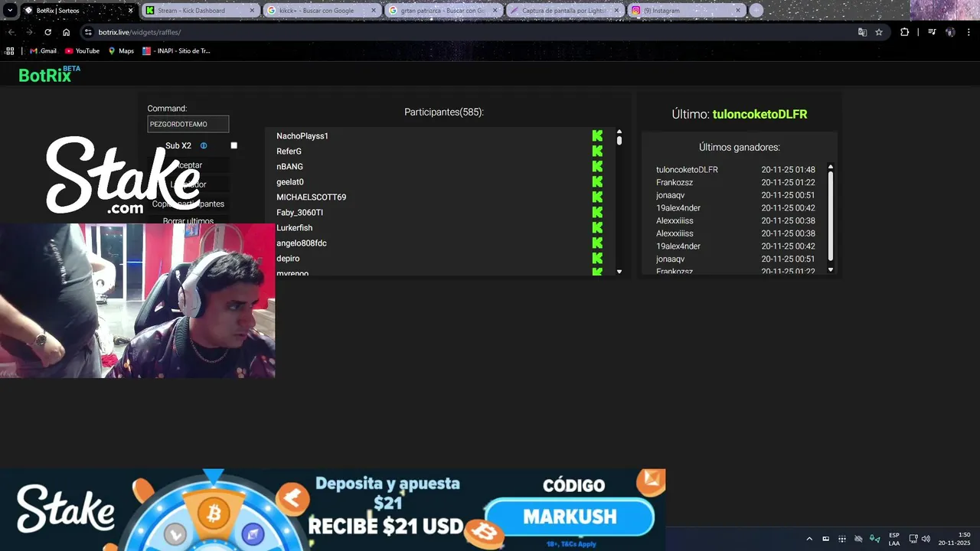This screenshot has width=980, height=551.
Task: Click winners list scroll up arrow
Action: pyautogui.click(x=831, y=167)
